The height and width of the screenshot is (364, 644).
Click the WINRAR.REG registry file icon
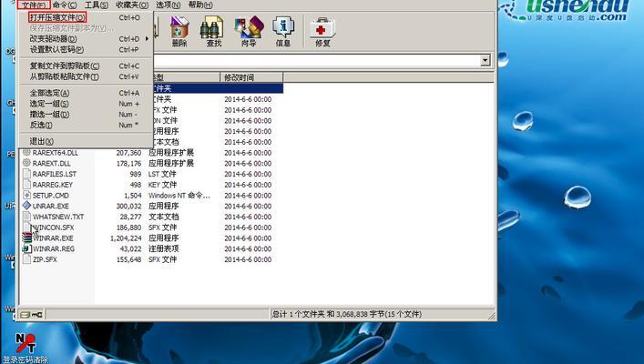coord(26,248)
